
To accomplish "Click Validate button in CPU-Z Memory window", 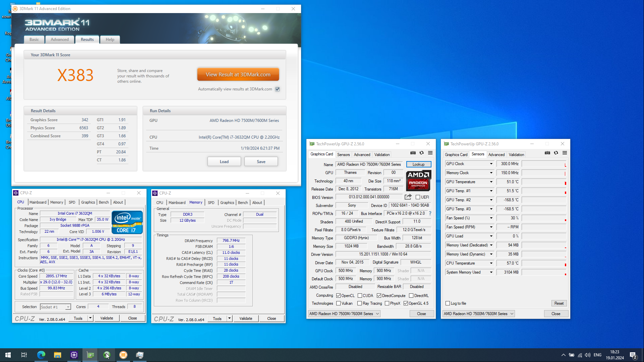I will pos(246,318).
